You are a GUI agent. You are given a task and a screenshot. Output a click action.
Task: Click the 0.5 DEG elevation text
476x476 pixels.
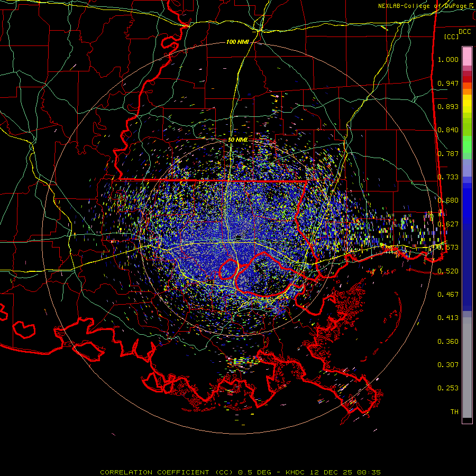[254, 472]
